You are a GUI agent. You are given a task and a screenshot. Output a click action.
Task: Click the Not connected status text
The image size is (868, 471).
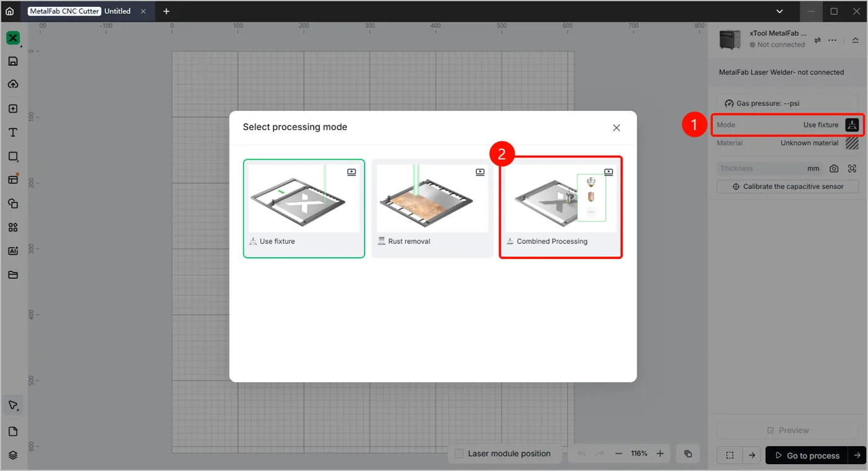pyautogui.click(x=781, y=45)
